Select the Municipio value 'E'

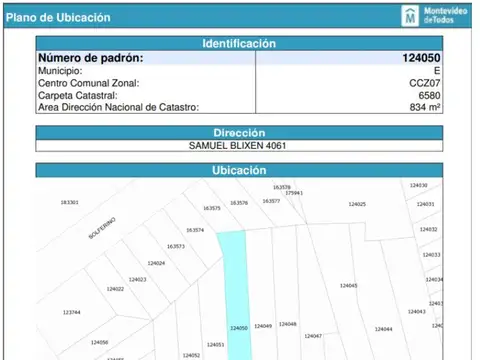[x=437, y=71]
